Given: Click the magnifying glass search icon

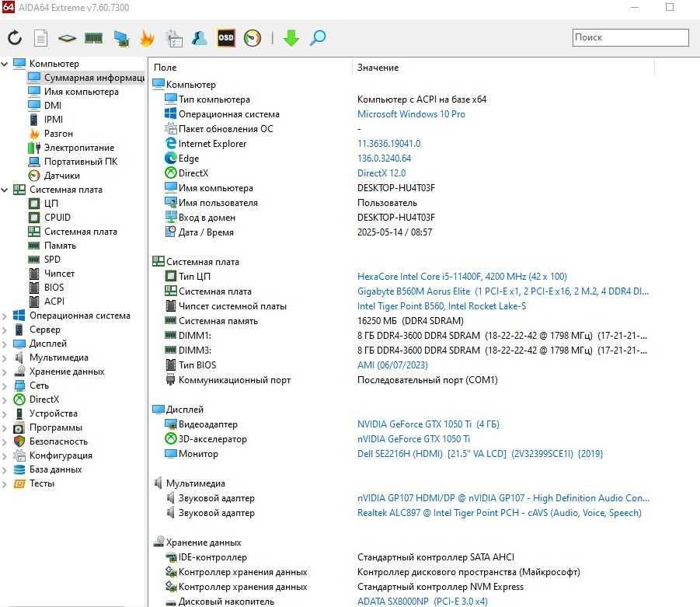Looking at the screenshot, I should pos(318,38).
